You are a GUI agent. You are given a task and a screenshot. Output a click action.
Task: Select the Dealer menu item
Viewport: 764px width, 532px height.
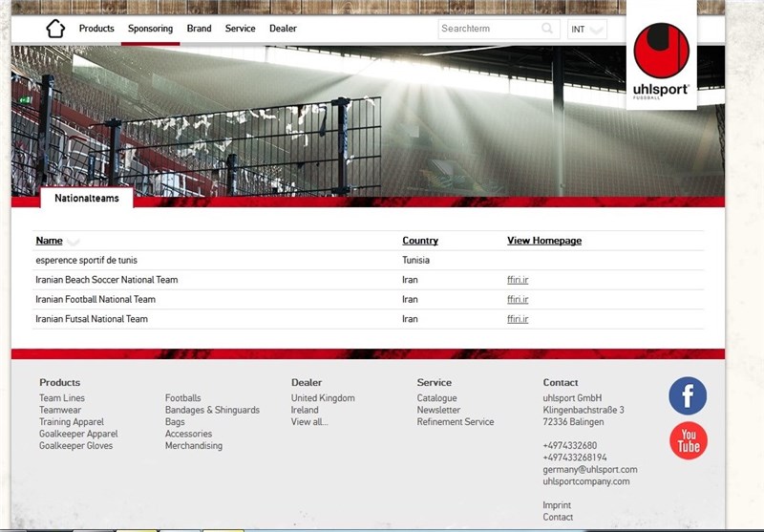point(283,29)
